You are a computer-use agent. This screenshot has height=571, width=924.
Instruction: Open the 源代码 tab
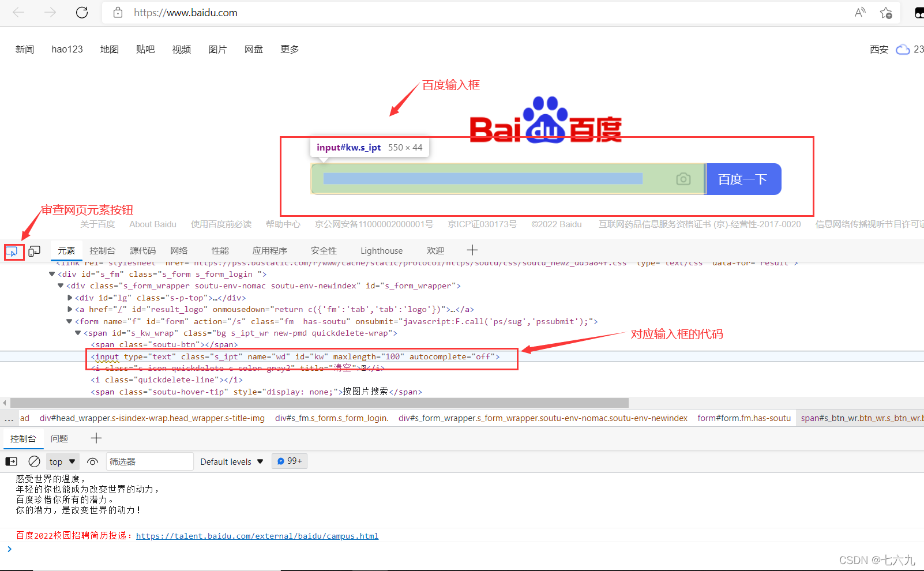click(x=142, y=250)
